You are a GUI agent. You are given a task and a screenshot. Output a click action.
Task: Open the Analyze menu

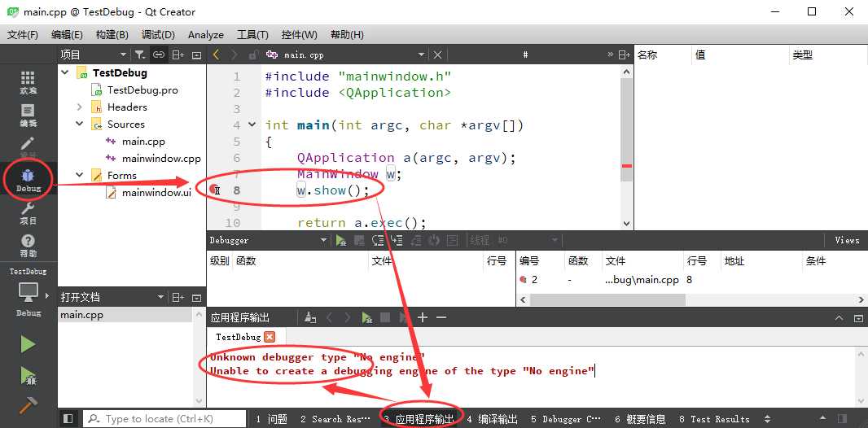tap(206, 34)
